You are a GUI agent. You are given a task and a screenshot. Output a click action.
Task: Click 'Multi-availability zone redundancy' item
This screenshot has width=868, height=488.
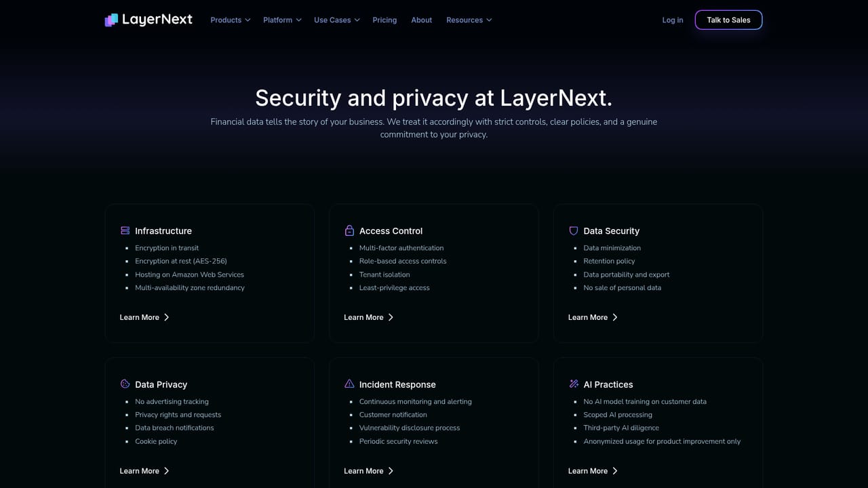(190, 287)
